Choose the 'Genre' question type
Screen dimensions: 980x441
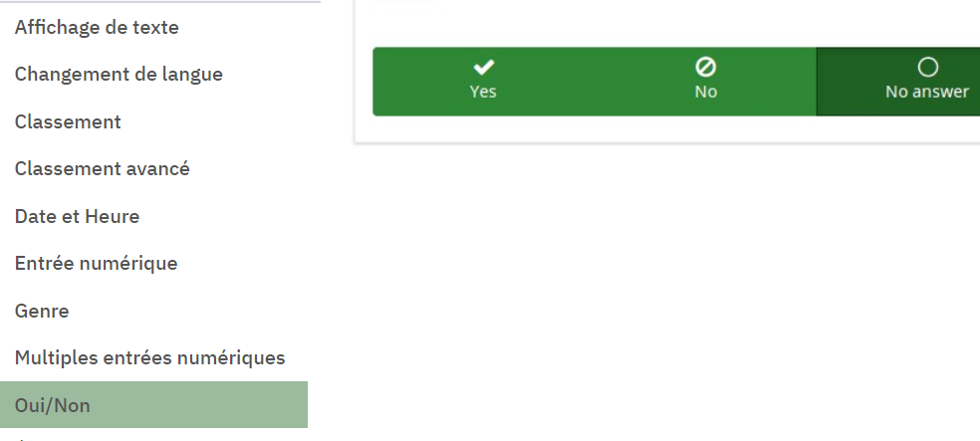point(42,311)
